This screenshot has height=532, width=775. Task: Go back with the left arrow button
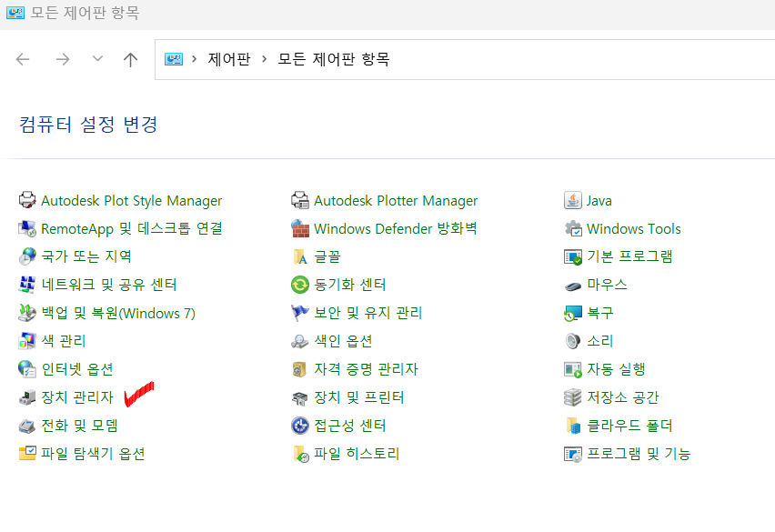click(x=23, y=59)
